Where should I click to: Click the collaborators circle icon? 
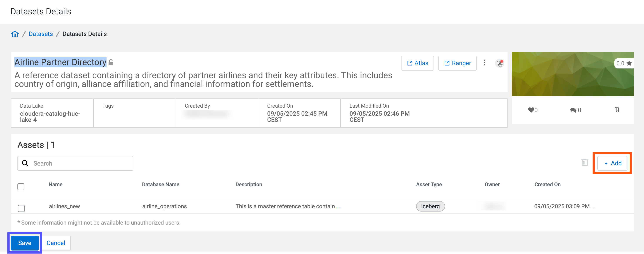pos(499,63)
